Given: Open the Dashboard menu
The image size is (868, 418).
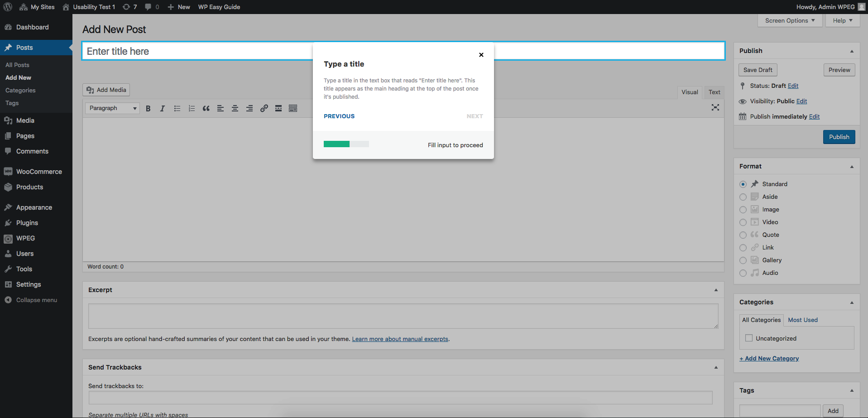Looking at the screenshot, I should point(36,27).
